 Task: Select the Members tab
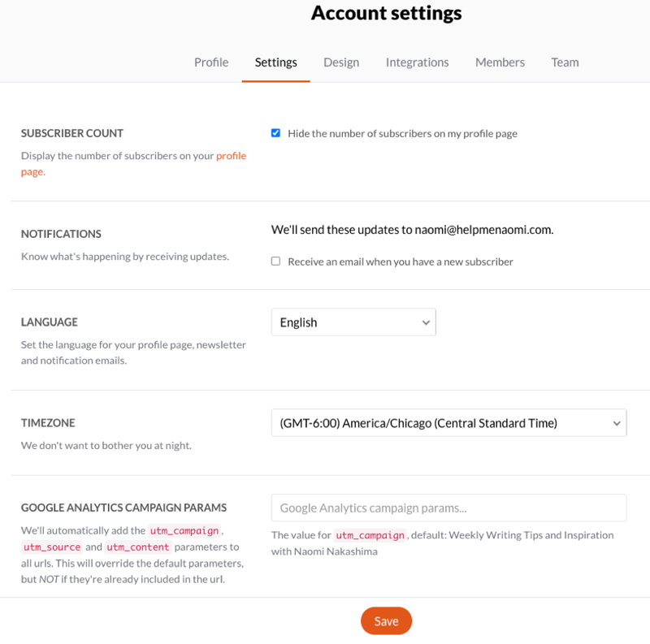coord(500,63)
